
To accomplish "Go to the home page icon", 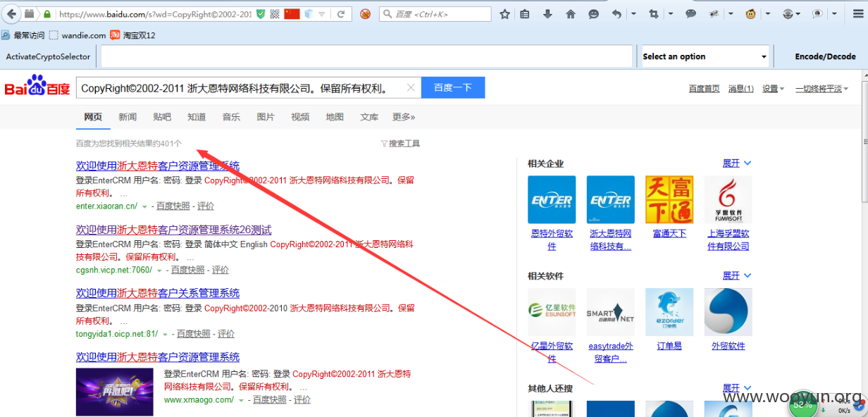I will coord(571,14).
